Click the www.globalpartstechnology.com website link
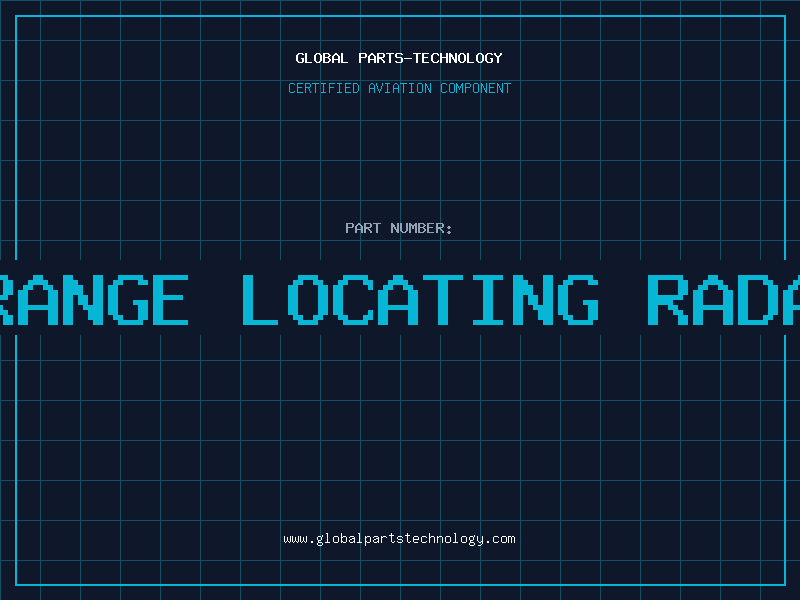Screen dimensions: 800x600 399,538
